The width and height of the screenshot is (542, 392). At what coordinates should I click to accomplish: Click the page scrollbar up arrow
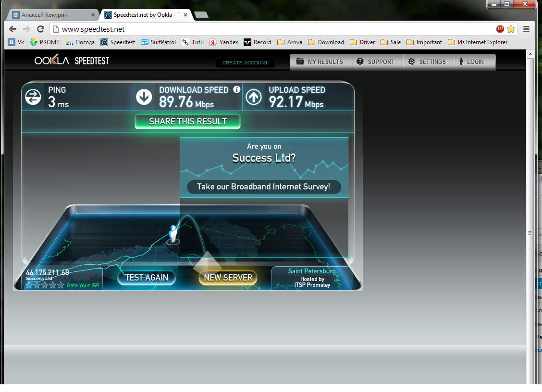pos(530,54)
